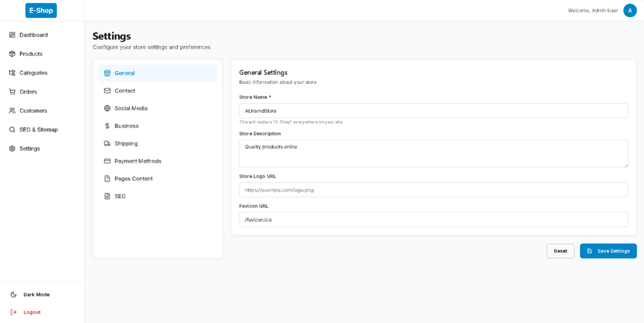Log out using the Logout link
The height and width of the screenshot is (323, 644).
[x=32, y=312]
